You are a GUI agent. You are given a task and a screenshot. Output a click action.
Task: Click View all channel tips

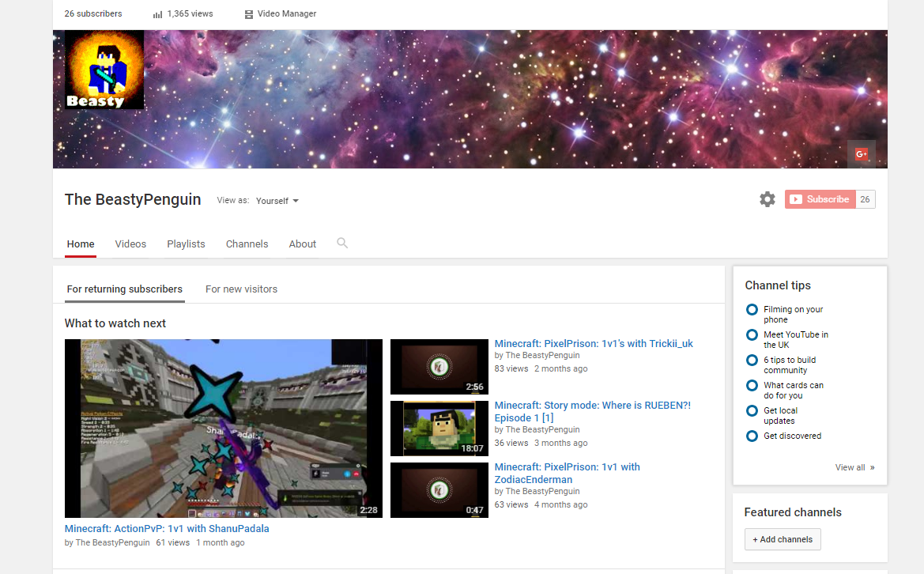[854, 467]
